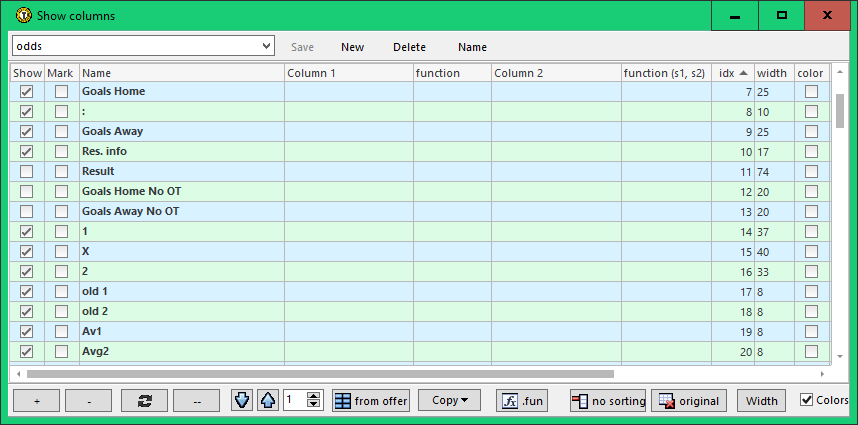The image size is (858, 425).
Task: Move the selected row up with the arrow
Action: (266, 401)
